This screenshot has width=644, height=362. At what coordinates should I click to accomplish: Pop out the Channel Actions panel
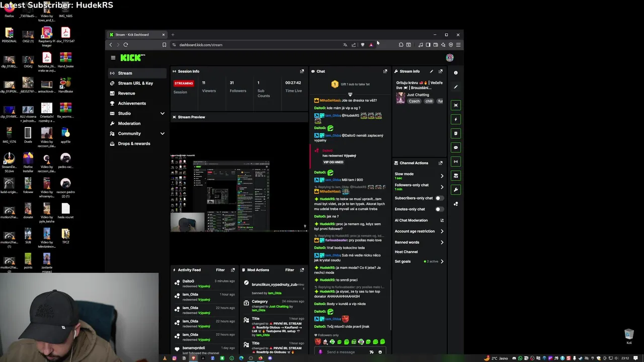[441, 163]
